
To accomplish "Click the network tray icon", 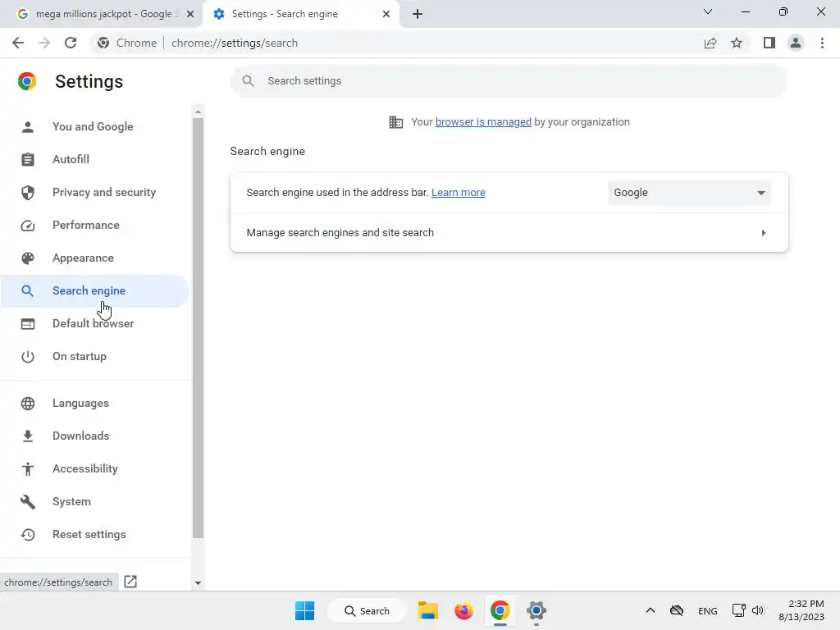I will (x=739, y=610).
